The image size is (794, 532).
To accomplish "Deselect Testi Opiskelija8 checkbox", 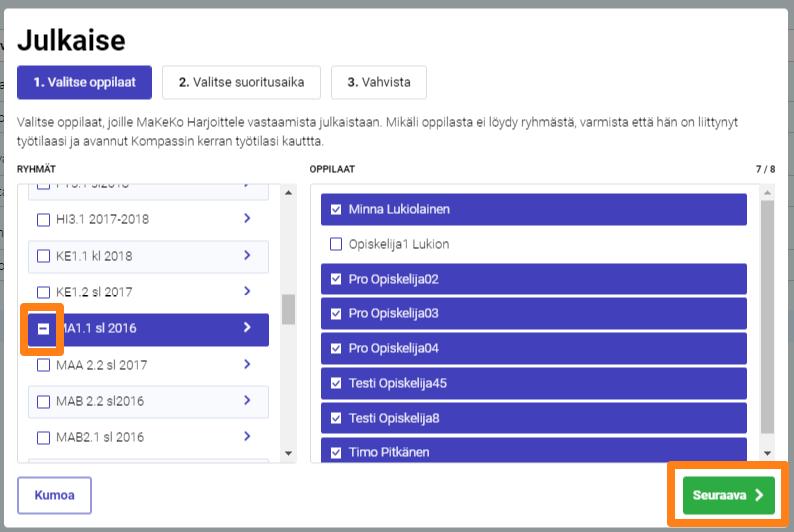I will (x=336, y=418).
